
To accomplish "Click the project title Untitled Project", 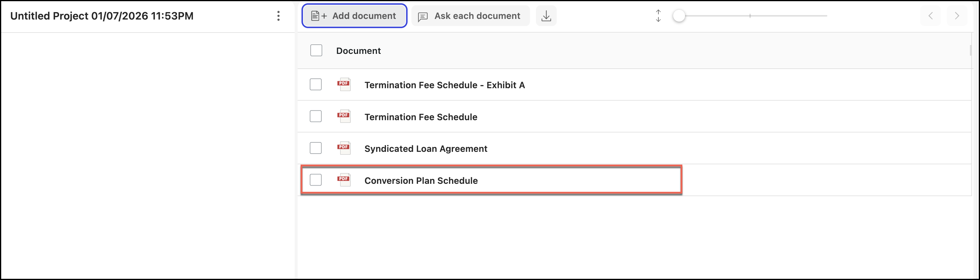I will click(102, 16).
